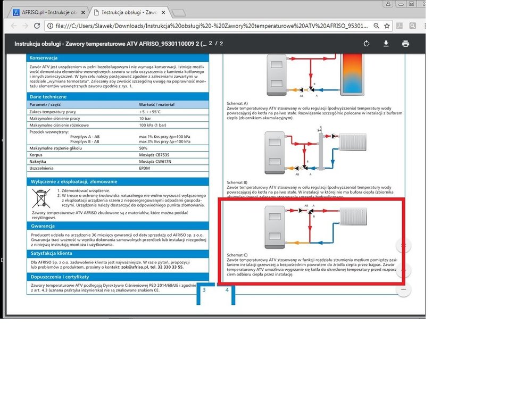The image size is (532, 399).
Task: Click the fit-to-page button
Action: click(404, 245)
